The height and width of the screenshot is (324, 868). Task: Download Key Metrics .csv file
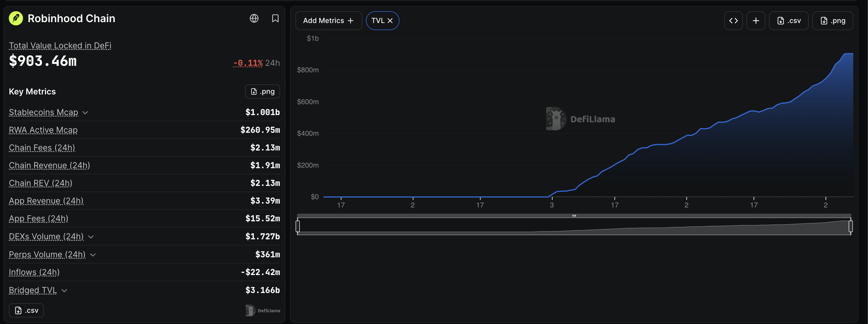(x=26, y=310)
